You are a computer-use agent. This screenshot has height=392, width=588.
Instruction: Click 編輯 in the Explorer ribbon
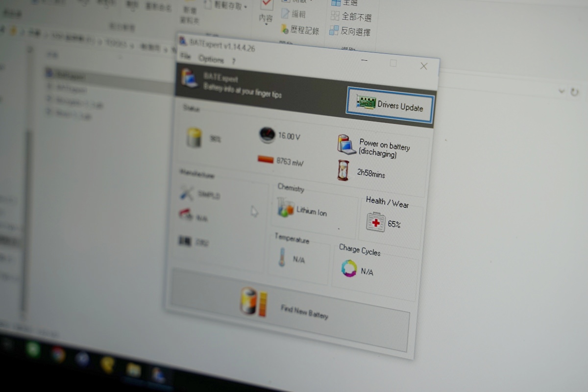pyautogui.click(x=293, y=14)
